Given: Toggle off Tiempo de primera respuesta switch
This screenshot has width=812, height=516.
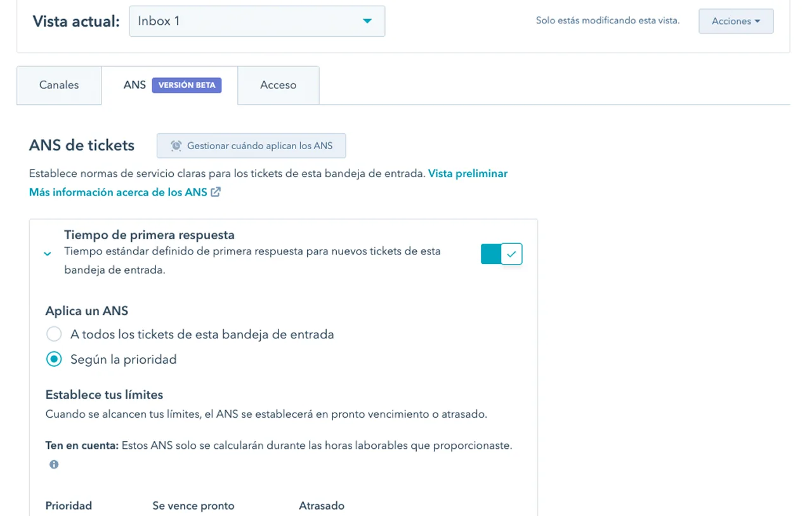Looking at the screenshot, I should click(x=501, y=254).
